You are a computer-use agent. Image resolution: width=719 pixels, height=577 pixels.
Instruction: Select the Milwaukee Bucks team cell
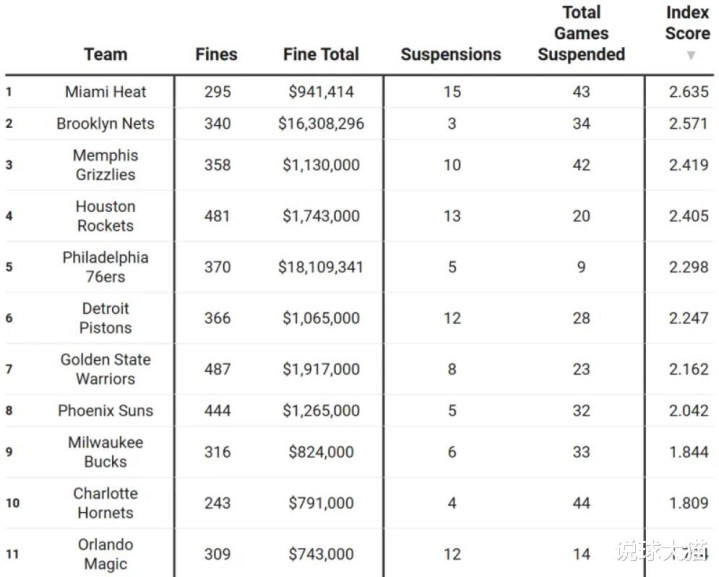(x=105, y=452)
